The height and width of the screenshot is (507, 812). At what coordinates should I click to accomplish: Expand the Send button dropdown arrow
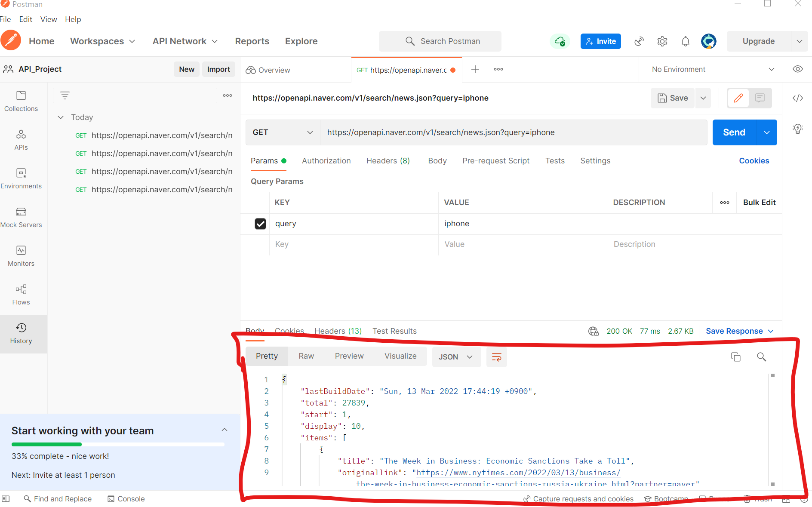point(766,132)
